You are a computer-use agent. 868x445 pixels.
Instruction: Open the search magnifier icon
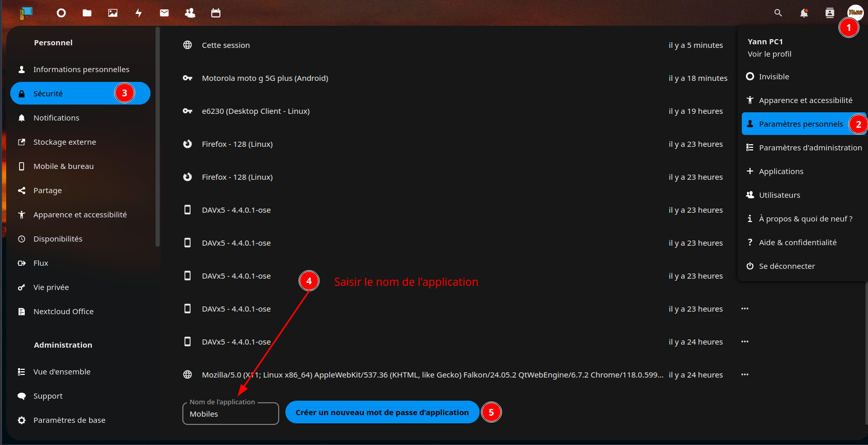click(x=778, y=13)
